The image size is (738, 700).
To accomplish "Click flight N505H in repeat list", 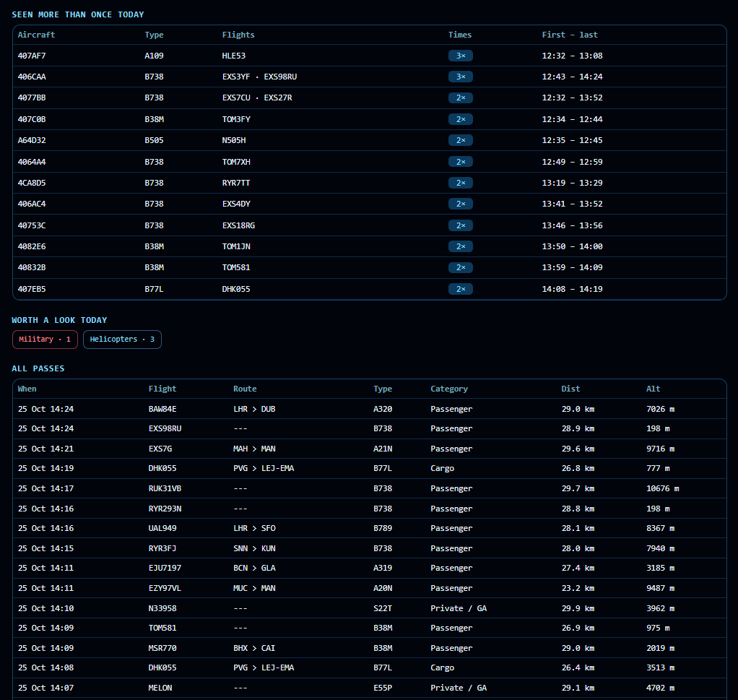I will (x=234, y=140).
